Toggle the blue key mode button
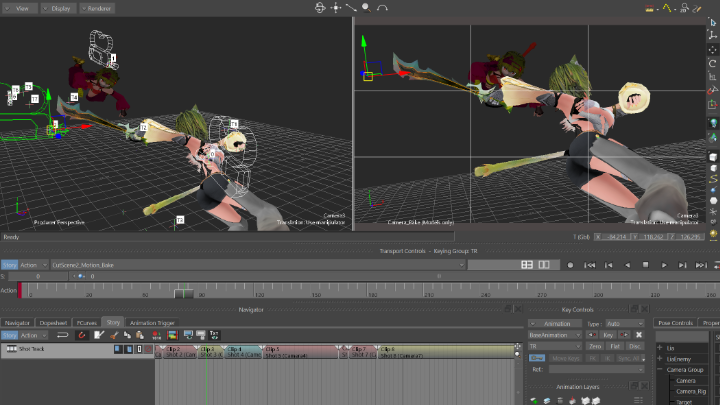The image size is (720, 405). coord(537,358)
